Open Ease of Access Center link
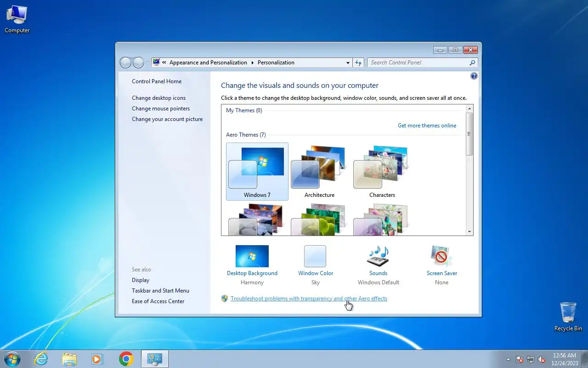 (158, 301)
